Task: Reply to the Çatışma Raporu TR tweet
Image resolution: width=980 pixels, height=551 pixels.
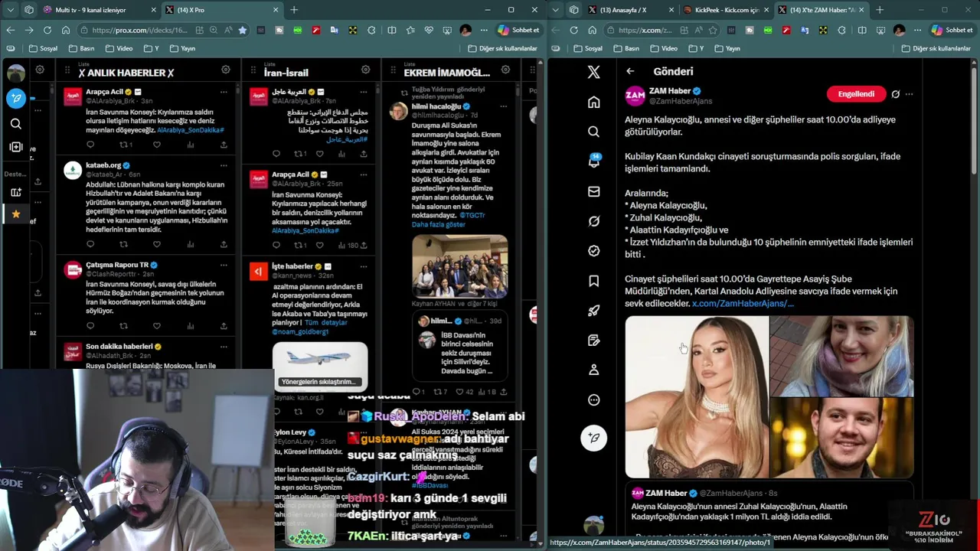Action: point(90,326)
